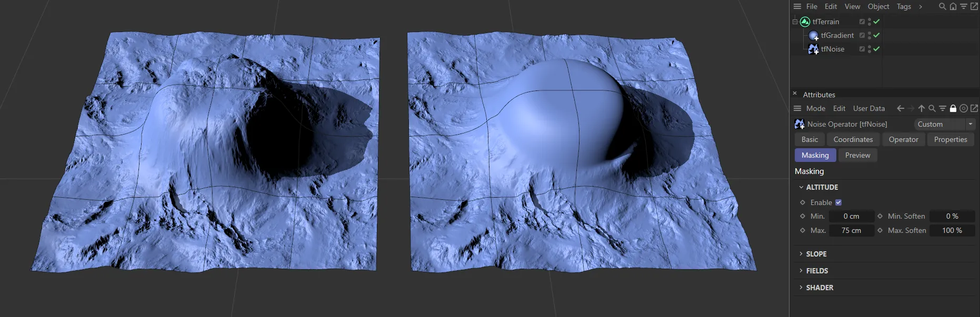
Task: Expand the FIELDS section
Action: coord(817,271)
